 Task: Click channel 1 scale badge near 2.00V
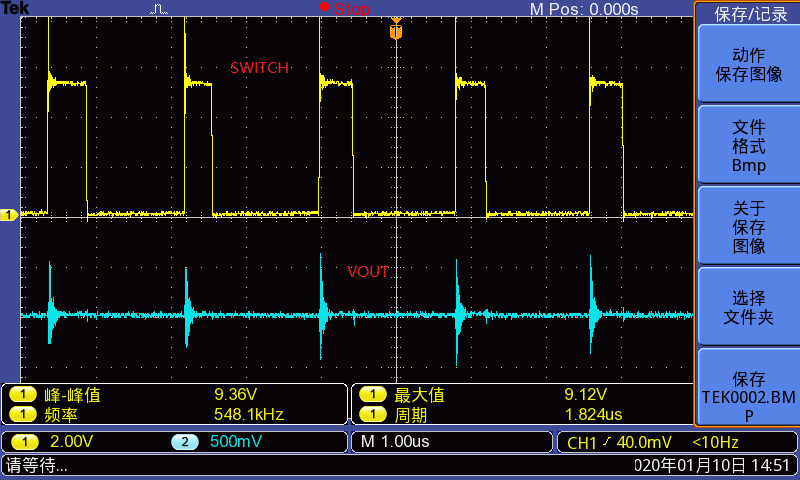(24, 442)
